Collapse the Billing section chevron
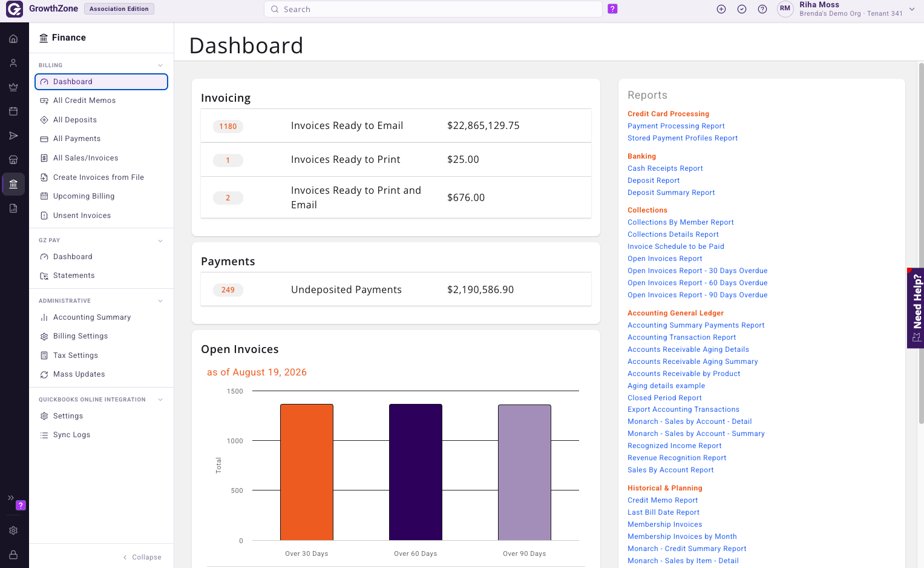 coord(160,65)
